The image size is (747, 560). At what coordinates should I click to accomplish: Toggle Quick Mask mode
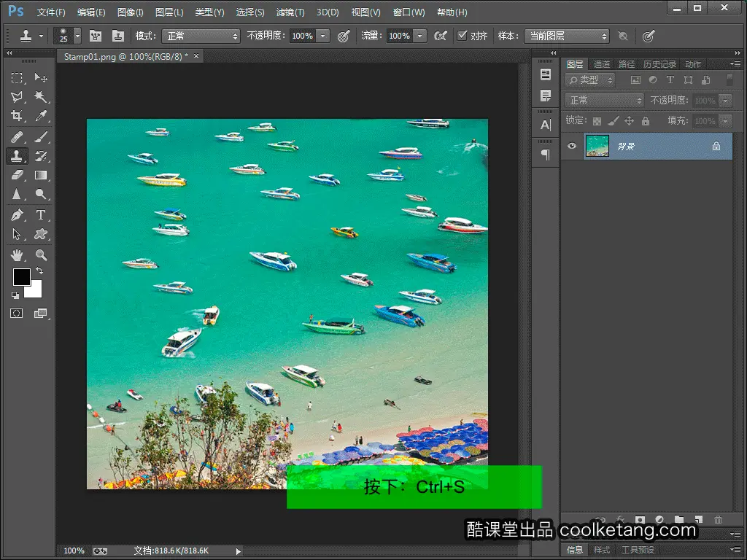coord(17,314)
